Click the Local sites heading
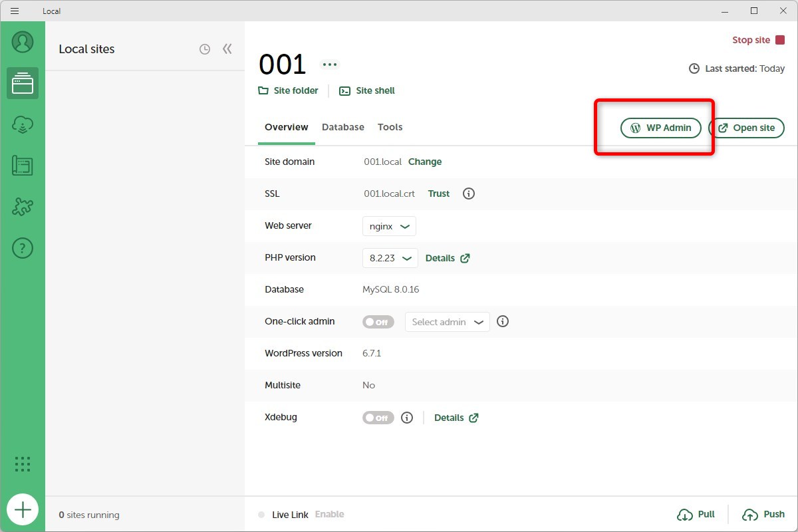The width and height of the screenshot is (798, 532). click(86, 49)
